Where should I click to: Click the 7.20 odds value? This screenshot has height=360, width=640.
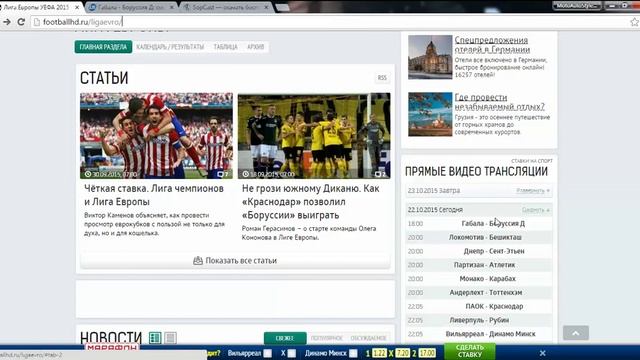click(x=402, y=353)
